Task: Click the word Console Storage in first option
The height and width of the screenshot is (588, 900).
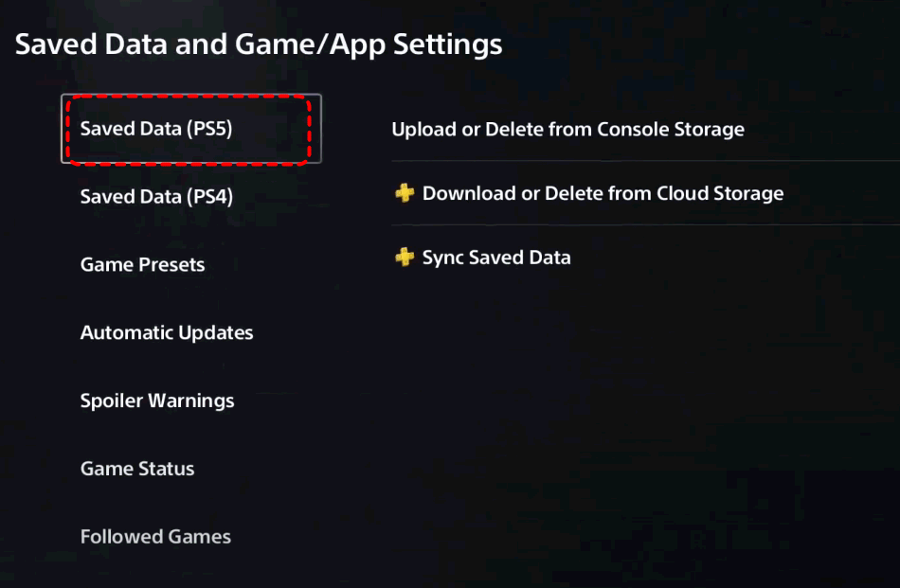Action: tap(671, 129)
